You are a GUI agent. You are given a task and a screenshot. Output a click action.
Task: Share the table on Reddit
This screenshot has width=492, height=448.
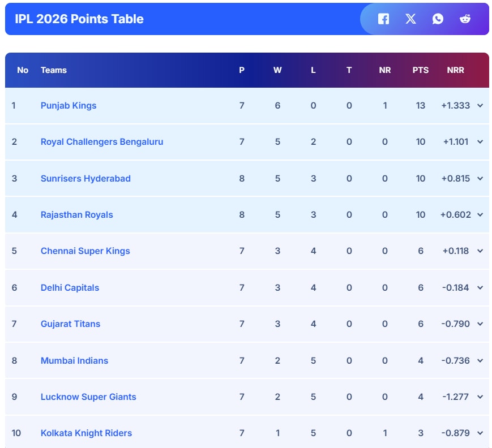(x=465, y=19)
